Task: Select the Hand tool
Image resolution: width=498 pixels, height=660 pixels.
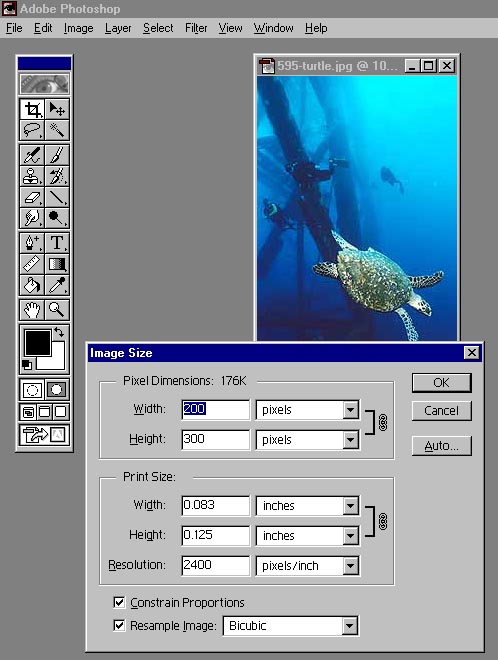Action: coord(32,310)
